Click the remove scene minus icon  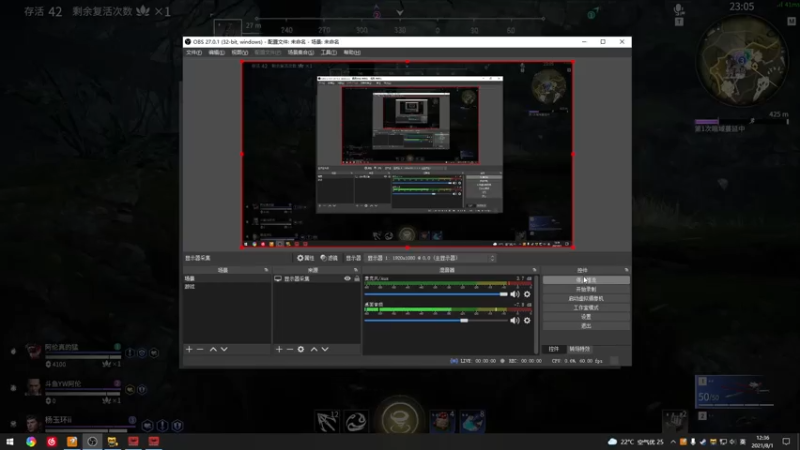[x=200, y=349]
